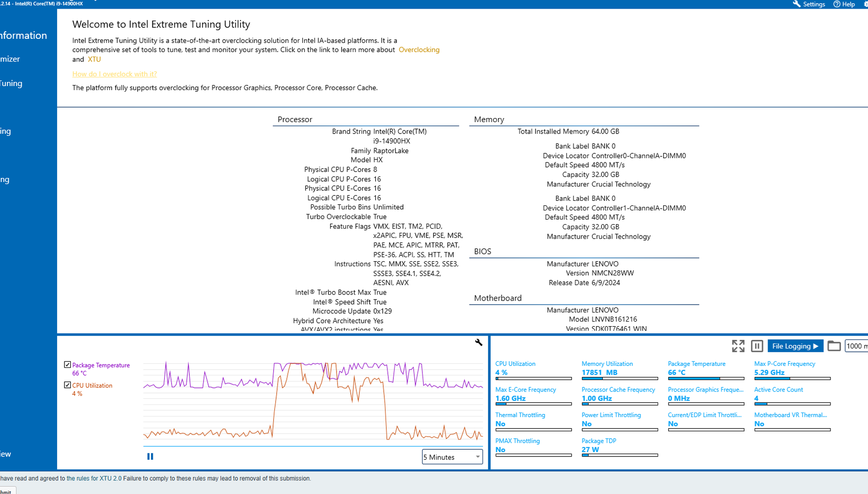Image resolution: width=868 pixels, height=494 pixels.
Task: Open the log files folder icon
Action: [x=834, y=346]
